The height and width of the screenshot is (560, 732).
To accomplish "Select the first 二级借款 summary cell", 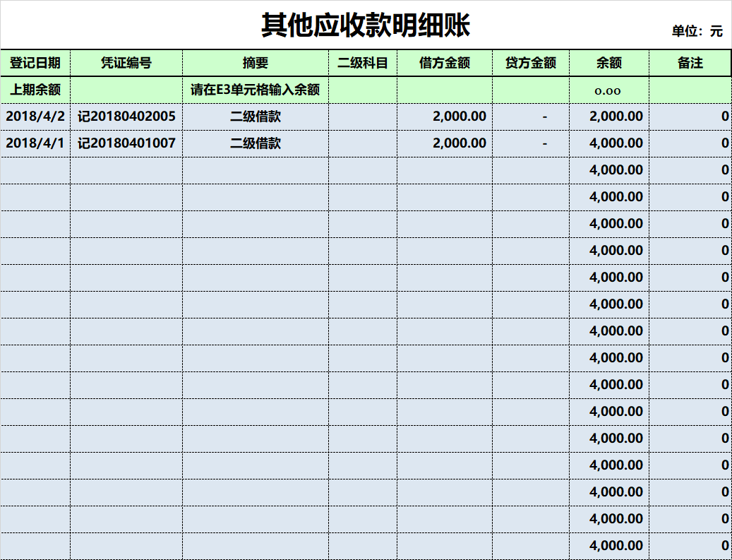I will (x=256, y=117).
